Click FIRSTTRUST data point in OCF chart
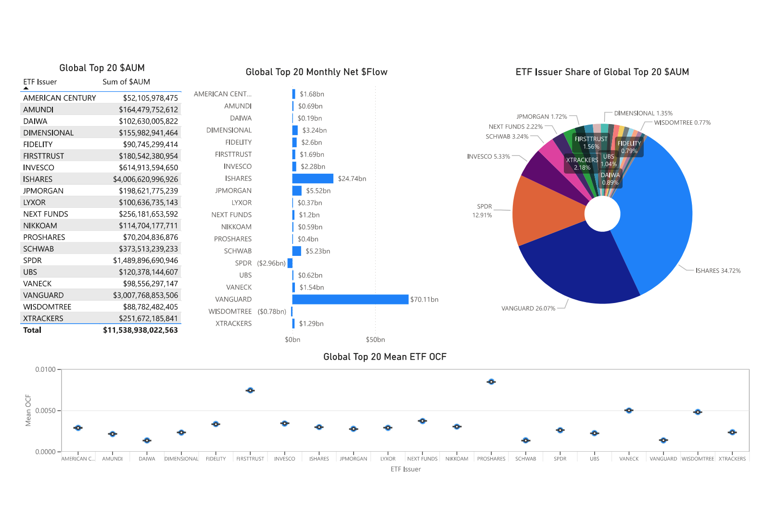The image size is (765, 532). tap(250, 391)
